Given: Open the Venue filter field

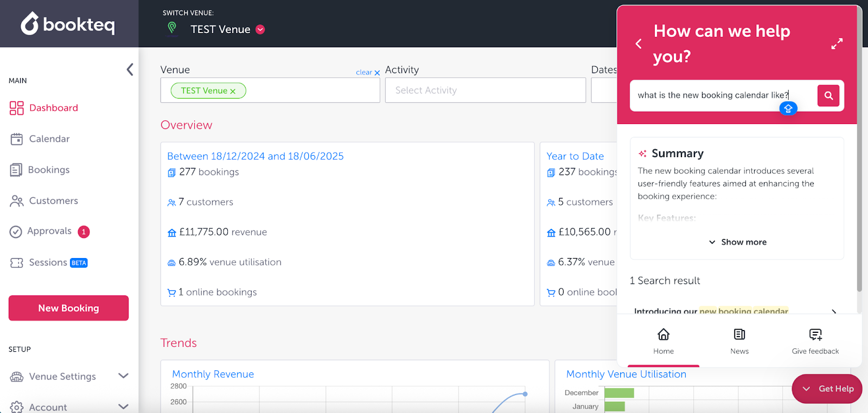Looking at the screenshot, I should pyautogui.click(x=270, y=91).
